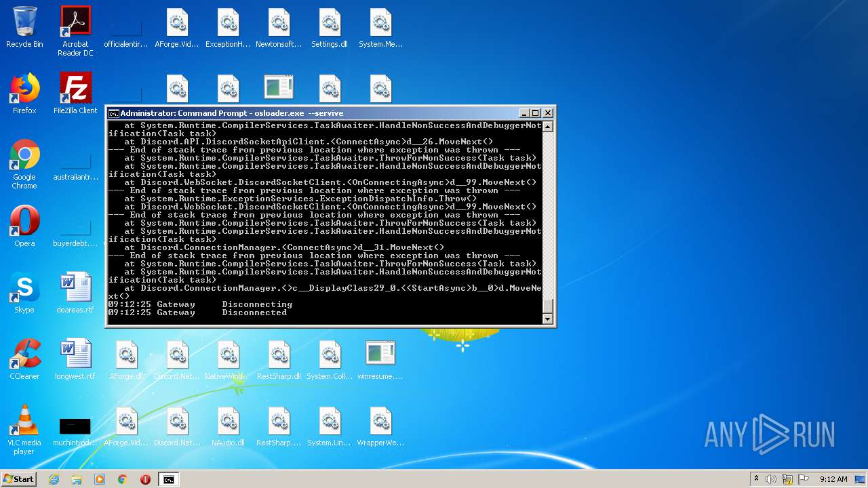Open deareas.rtf document

tap(75, 293)
